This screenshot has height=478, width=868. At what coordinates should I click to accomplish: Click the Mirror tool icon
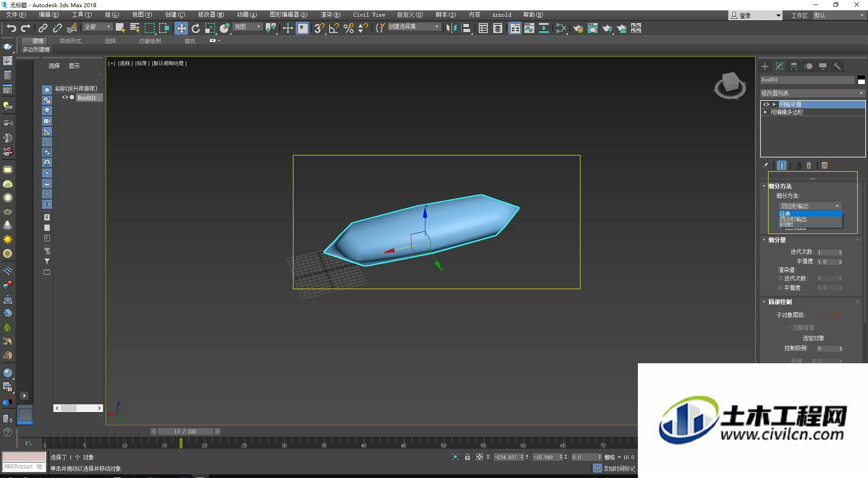coord(451,28)
